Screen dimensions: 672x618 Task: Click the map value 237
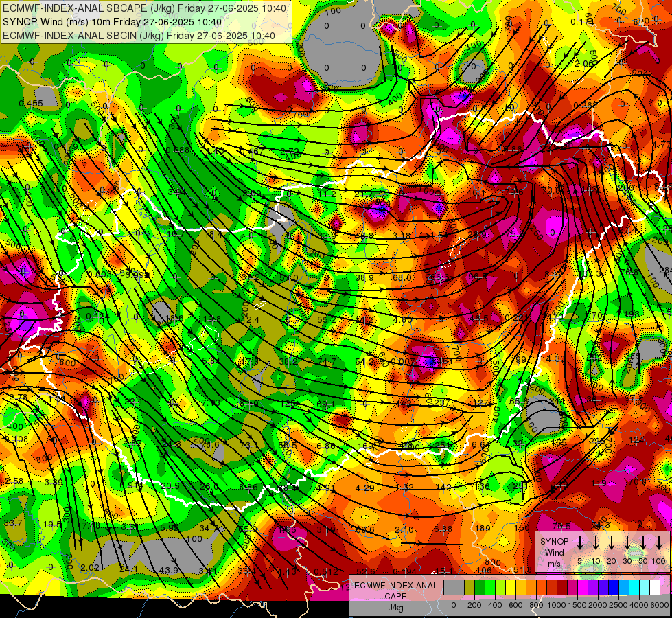441,402
